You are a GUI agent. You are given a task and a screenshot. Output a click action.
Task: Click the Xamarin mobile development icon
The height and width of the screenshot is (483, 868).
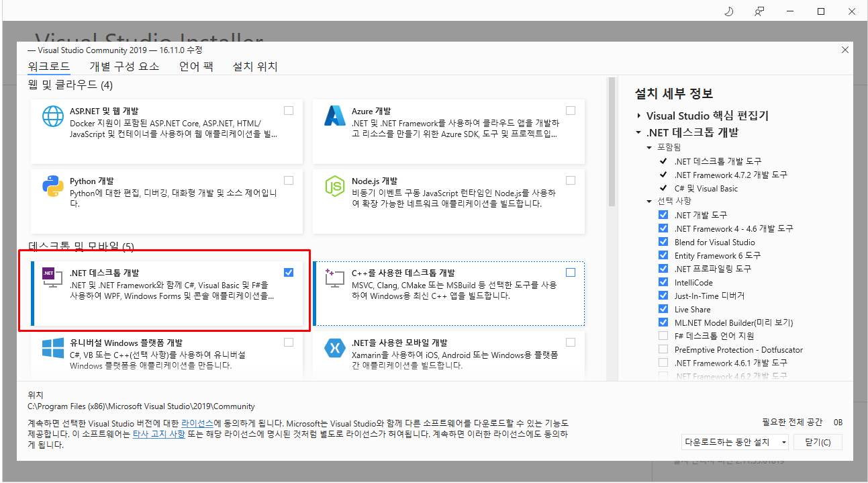pyautogui.click(x=335, y=348)
